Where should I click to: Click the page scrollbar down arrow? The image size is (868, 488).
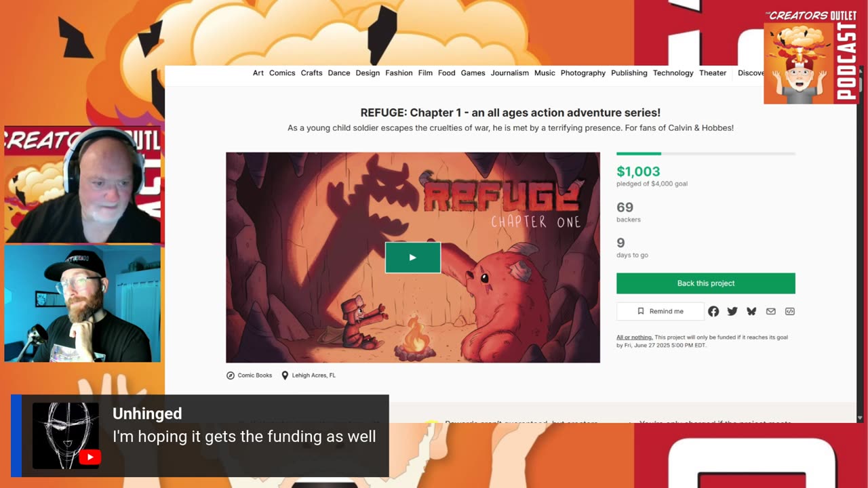(x=861, y=418)
